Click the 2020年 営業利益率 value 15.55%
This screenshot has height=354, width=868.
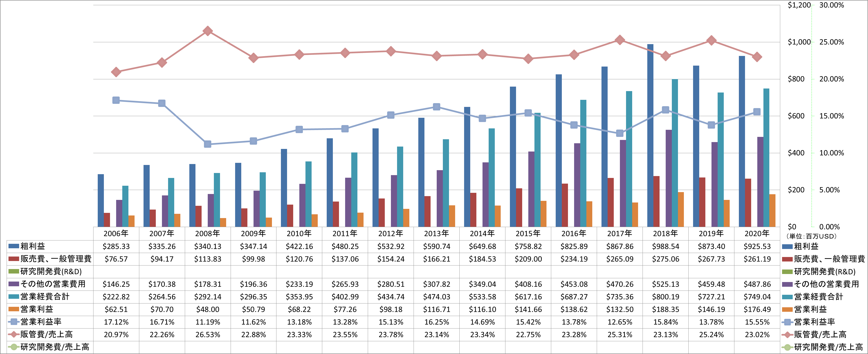pyautogui.click(x=757, y=322)
